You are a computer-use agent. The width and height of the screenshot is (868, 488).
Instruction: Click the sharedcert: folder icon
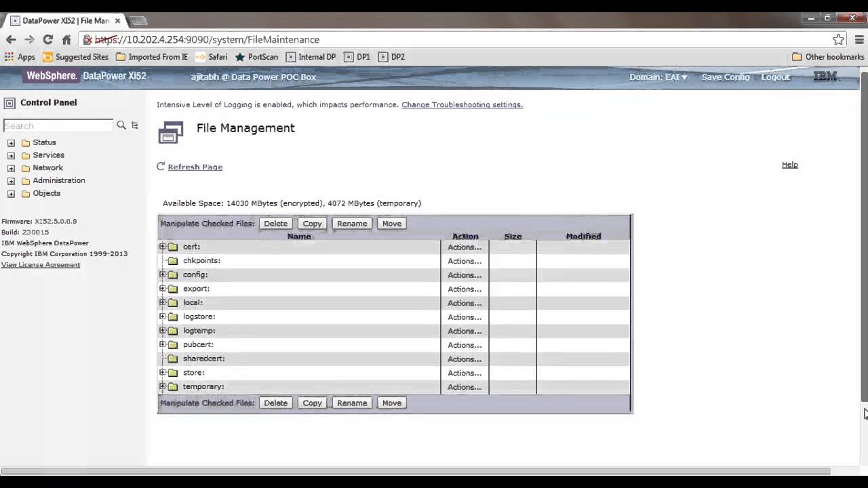click(x=173, y=359)
